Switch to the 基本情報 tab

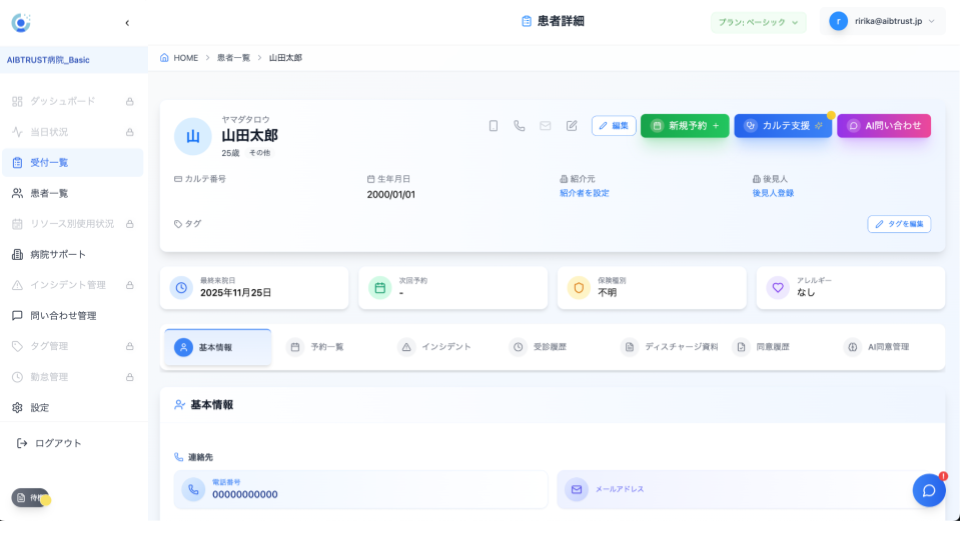coord(218,347)
